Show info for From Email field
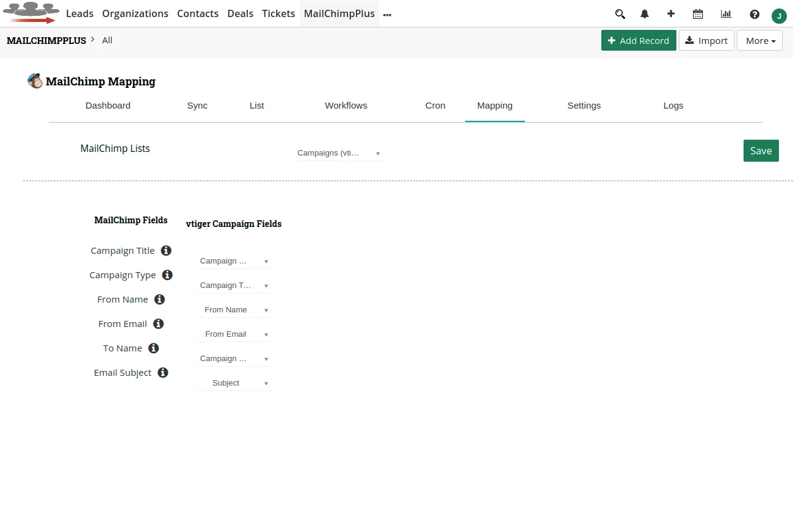 pos(158,323)
